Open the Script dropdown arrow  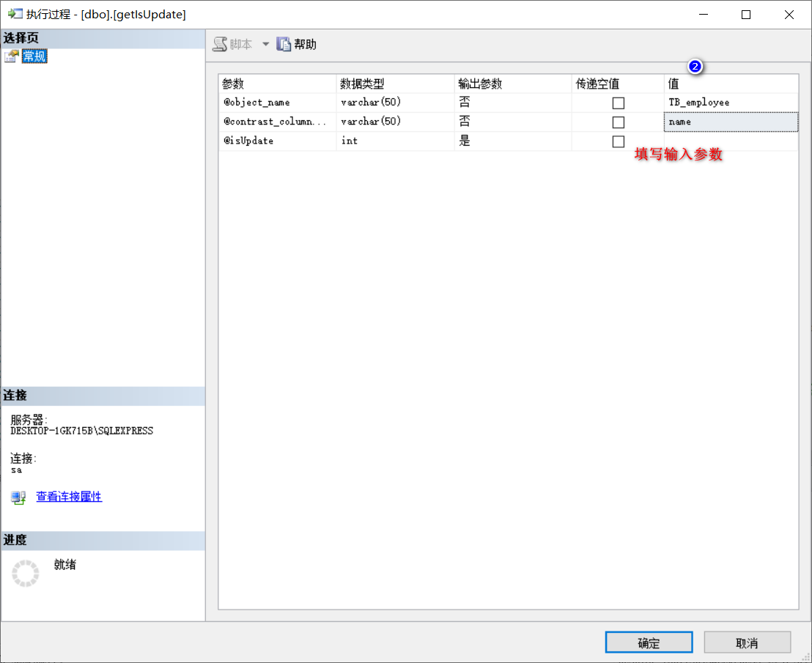coord(266,45)
